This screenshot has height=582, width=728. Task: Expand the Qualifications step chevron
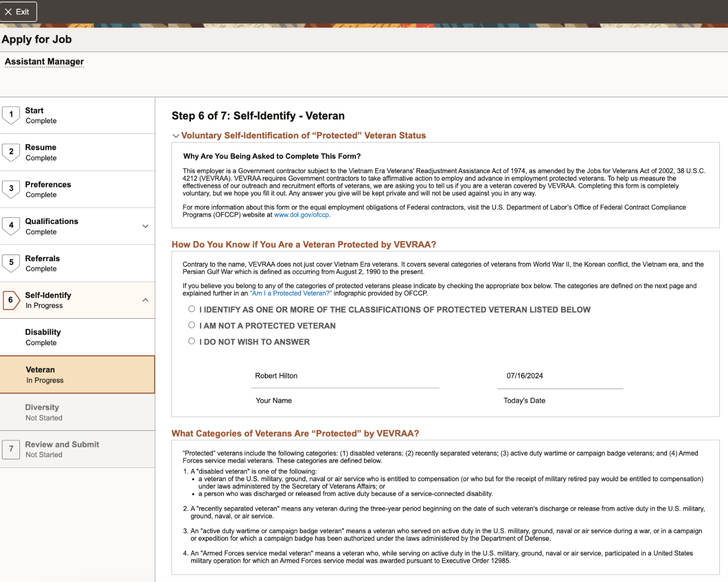146,226
